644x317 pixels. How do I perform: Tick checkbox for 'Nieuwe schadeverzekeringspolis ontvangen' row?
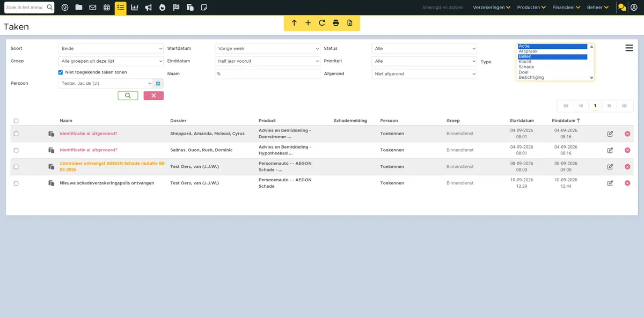coord(16,183)
